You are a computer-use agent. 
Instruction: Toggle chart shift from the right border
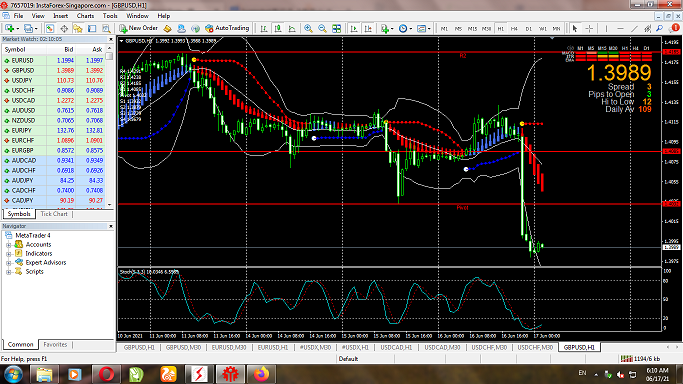point(368,28)
